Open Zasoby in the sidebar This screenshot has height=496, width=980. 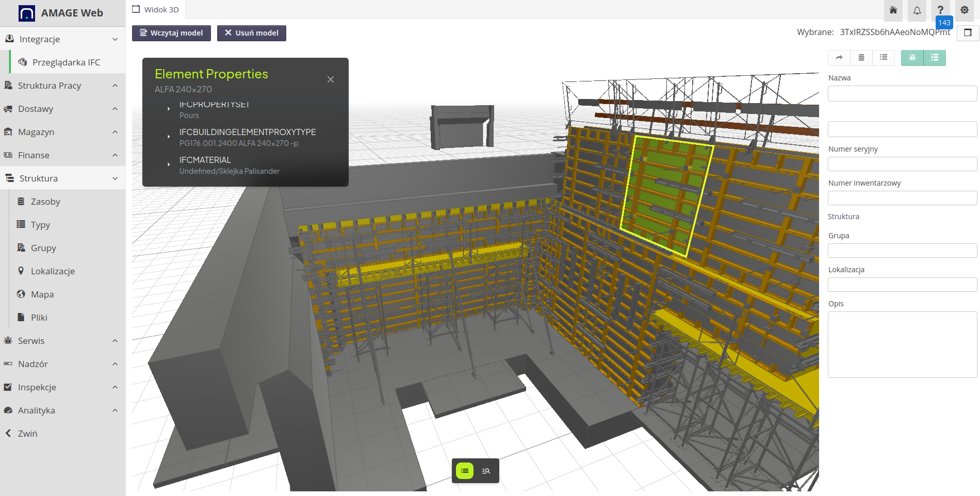[x=45, y=202]
